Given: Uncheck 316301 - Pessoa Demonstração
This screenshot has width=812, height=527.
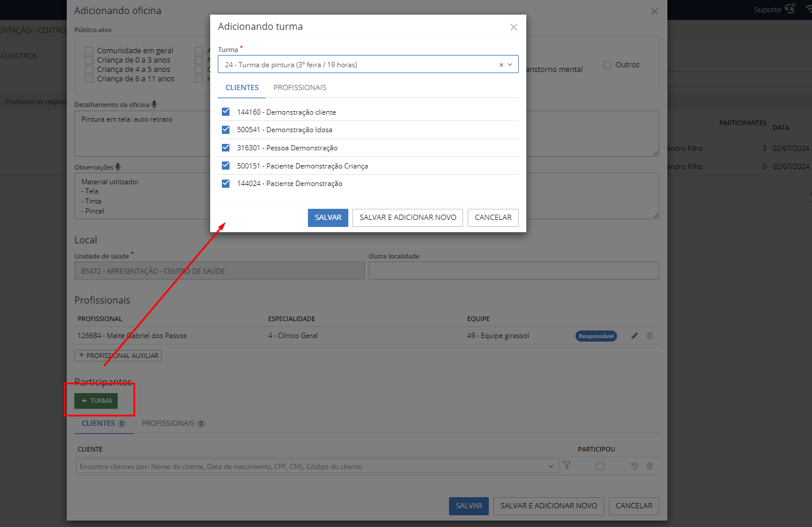Looking at the screenshot, I should pos(225,147).
